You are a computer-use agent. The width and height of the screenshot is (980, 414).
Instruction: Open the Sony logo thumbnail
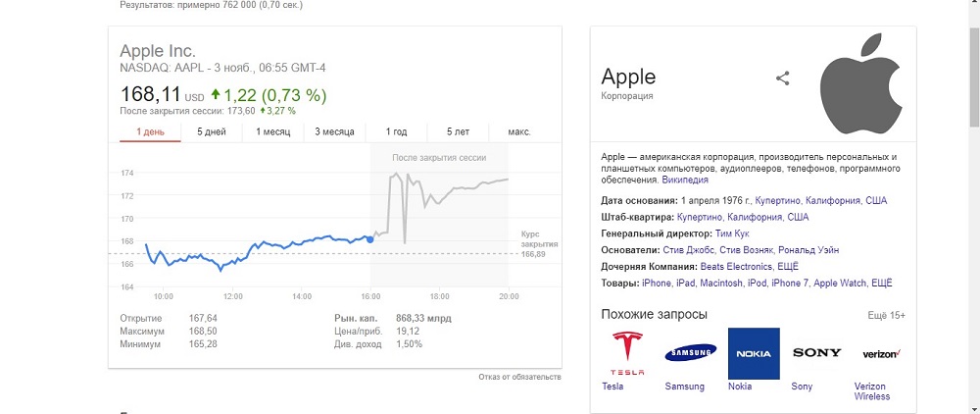[817, 353]
